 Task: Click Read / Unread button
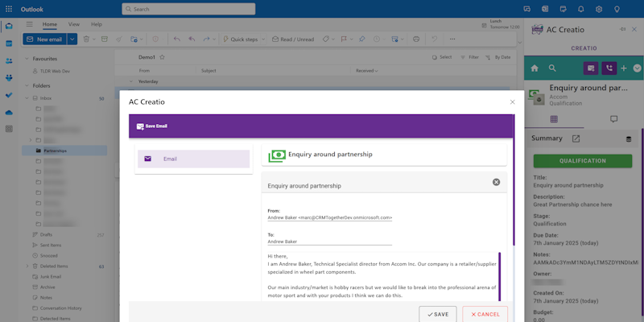point(293,39)
